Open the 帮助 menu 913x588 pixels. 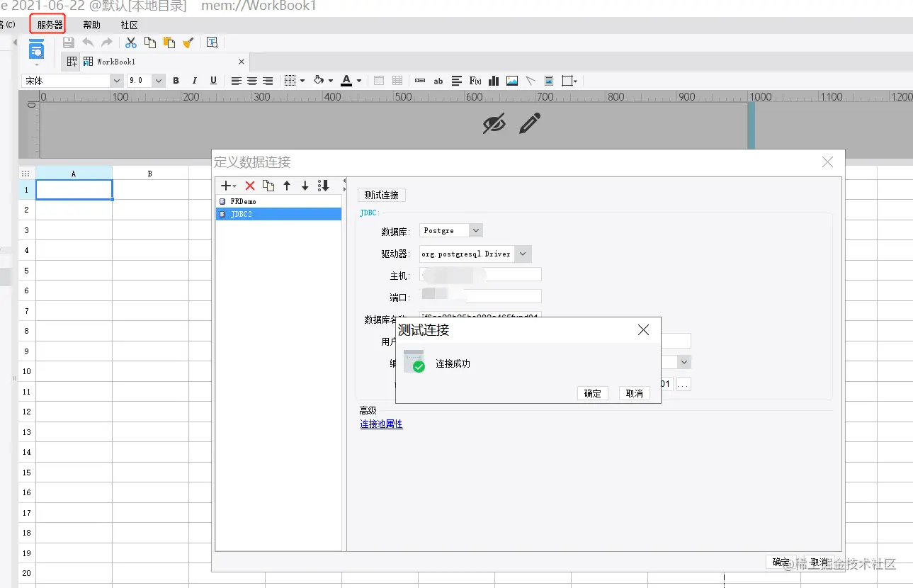(x=92, y=25)
